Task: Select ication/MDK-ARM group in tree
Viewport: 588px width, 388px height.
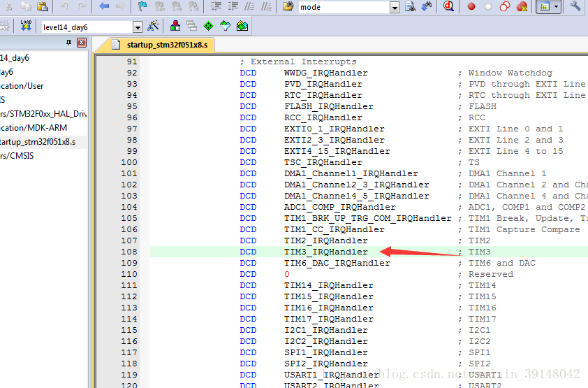Action: (34, 128)
